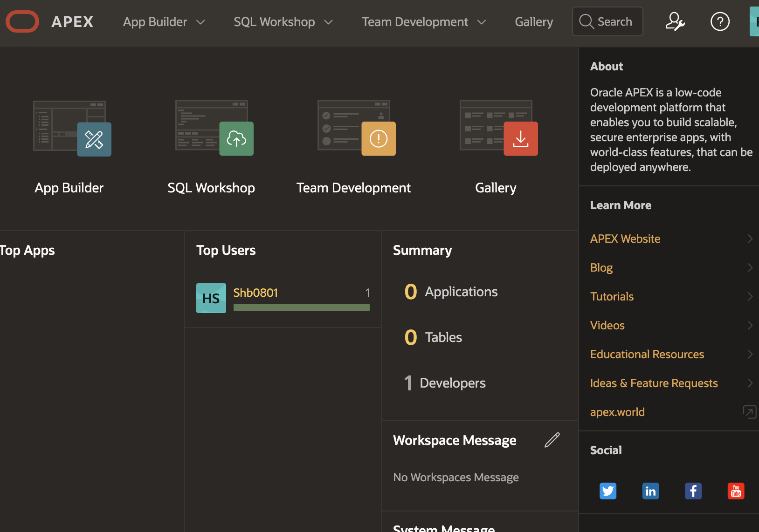Open the Facebook social icon
759x532 pixels.
[693, 491]
